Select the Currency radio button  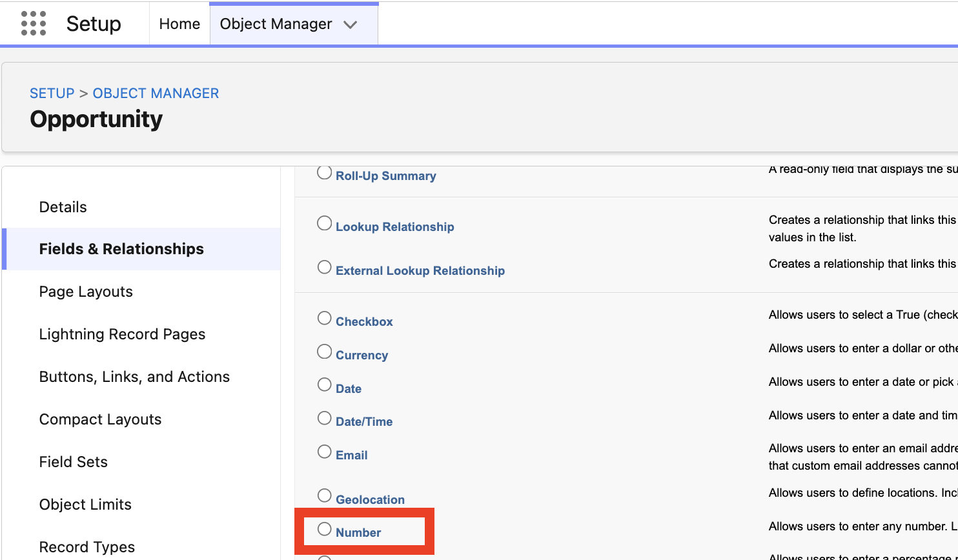point(325,352)
